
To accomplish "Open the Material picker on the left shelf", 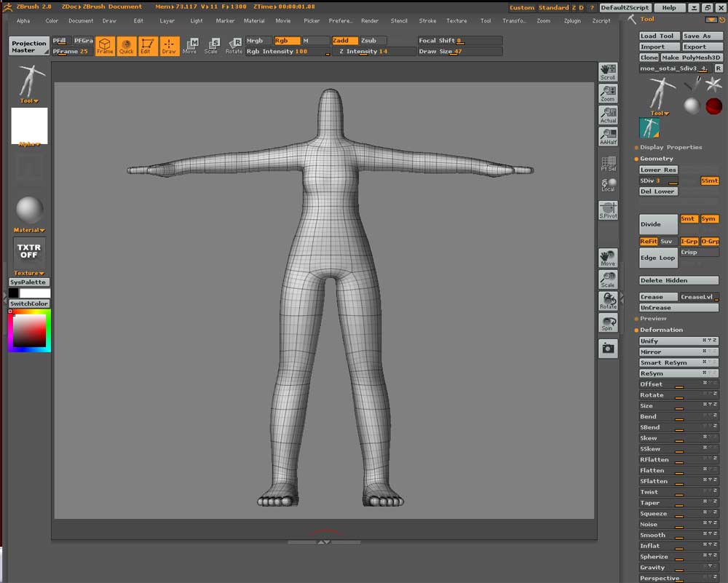I will click(29, 211).
